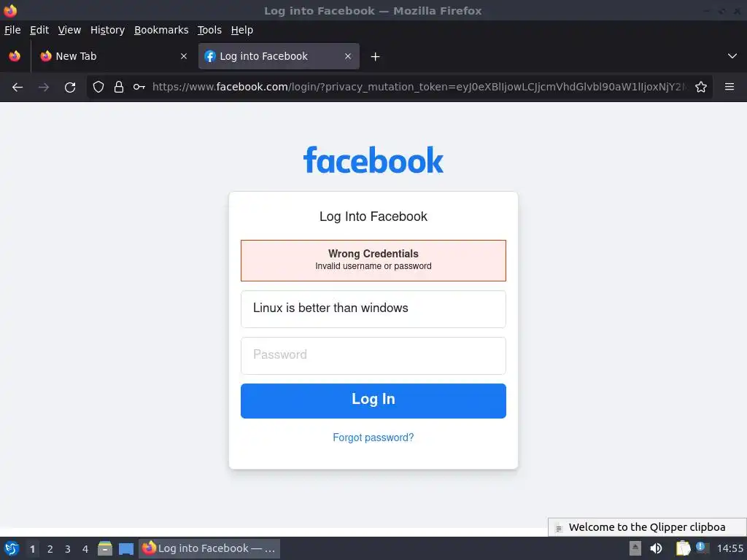The height and width of the screenshot is (560, 747).
Task: Expand the list all tabs chevron
Action: coord(732,56)
